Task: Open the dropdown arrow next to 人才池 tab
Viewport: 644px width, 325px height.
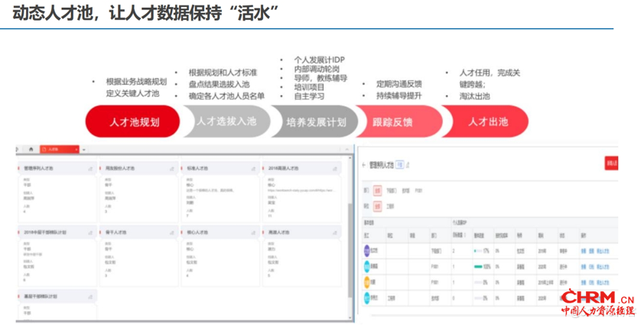Action: click(x=84, y=149)
